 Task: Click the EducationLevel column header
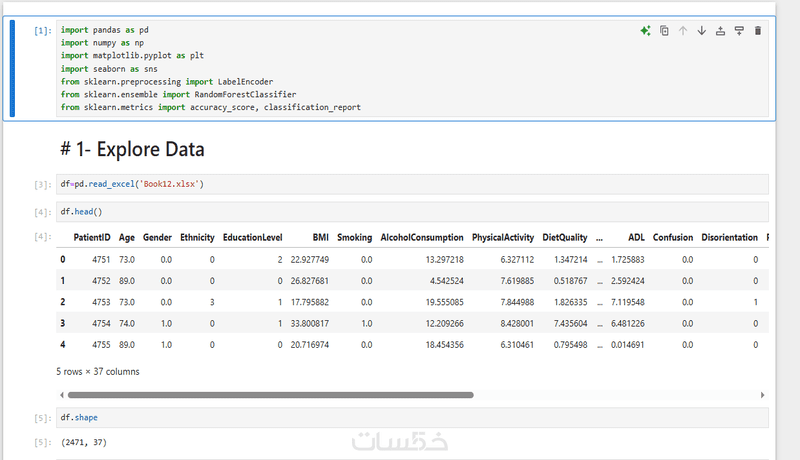click(253, 238)
